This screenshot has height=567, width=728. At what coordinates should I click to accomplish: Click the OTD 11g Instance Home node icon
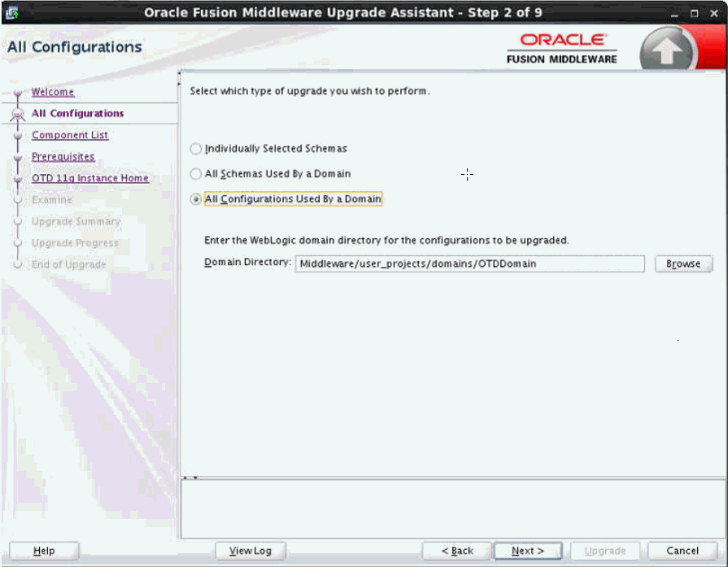[18, 179]
